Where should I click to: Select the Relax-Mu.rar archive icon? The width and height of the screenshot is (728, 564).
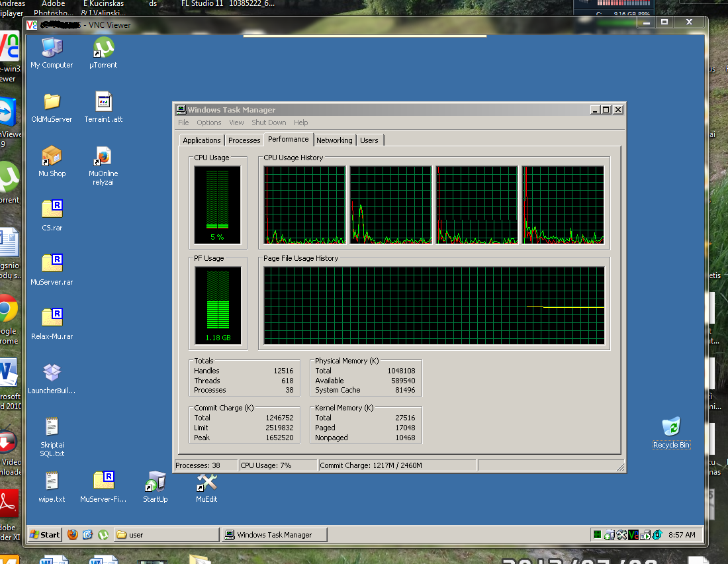52,324
